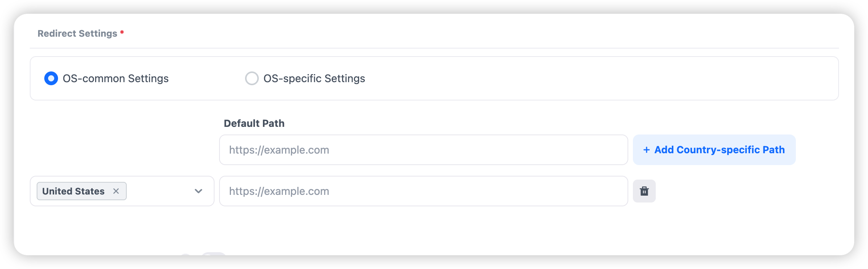Viewport: 868px width, 269px height.
Task: Click the Default Path placeholder text
Action: pyautogui.click(x=279, y=150)
